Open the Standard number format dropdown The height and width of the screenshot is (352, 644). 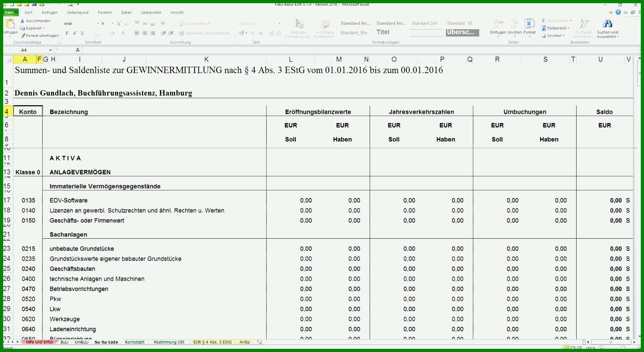280,24
